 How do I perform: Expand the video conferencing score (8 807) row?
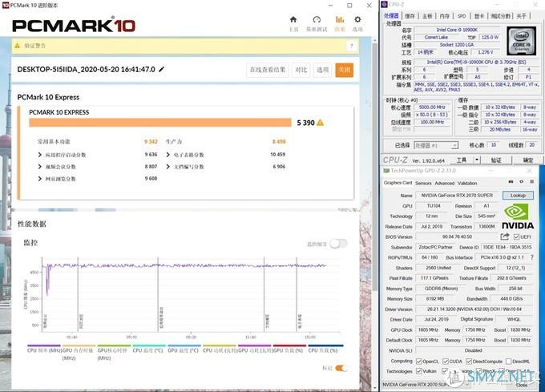point(40,167)
